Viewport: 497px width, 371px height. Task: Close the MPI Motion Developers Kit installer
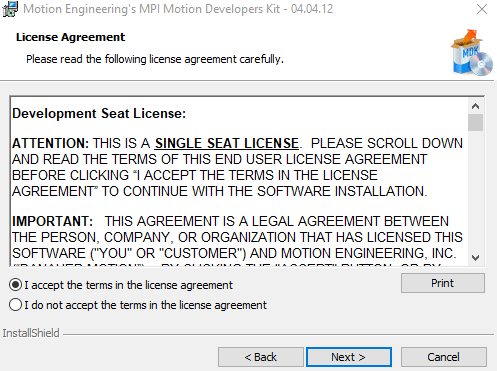(x=482, y=9)
